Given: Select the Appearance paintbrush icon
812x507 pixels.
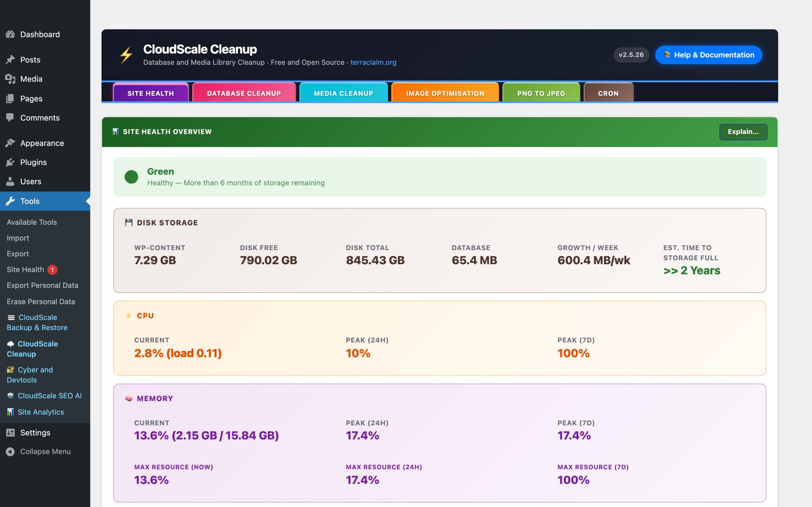Looking at the screenshot, I should pyautogui.click(x=10, y=143).
